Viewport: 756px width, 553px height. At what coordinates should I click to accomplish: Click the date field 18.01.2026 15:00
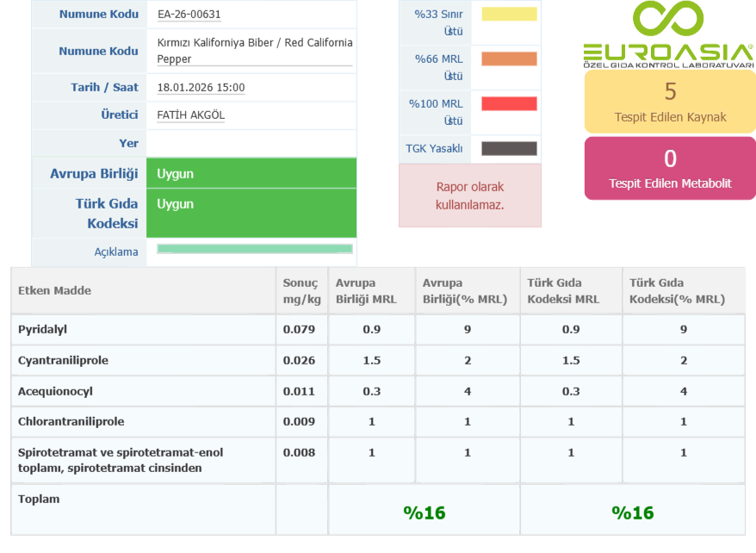201,88
